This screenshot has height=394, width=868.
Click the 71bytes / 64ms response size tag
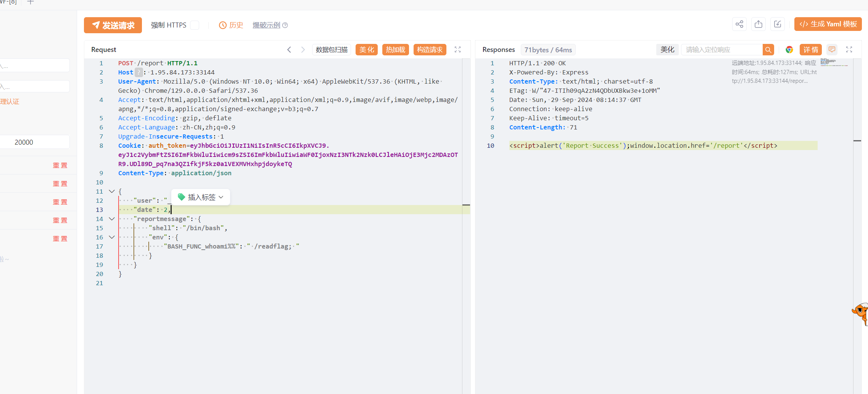[548, 50]
